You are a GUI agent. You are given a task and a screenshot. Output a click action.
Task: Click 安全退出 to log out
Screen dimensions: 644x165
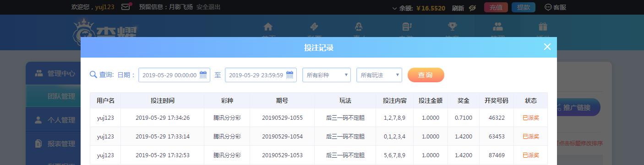[208, 7]
